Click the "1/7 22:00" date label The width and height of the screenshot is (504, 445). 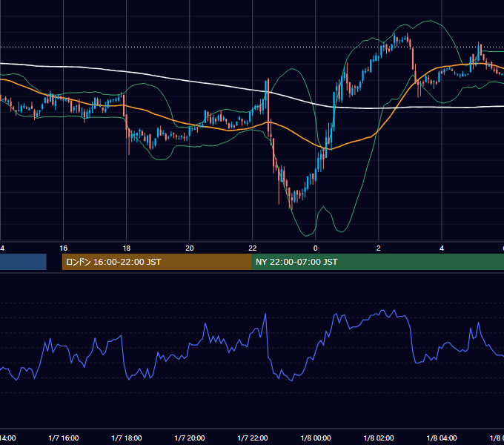point(253,438)
